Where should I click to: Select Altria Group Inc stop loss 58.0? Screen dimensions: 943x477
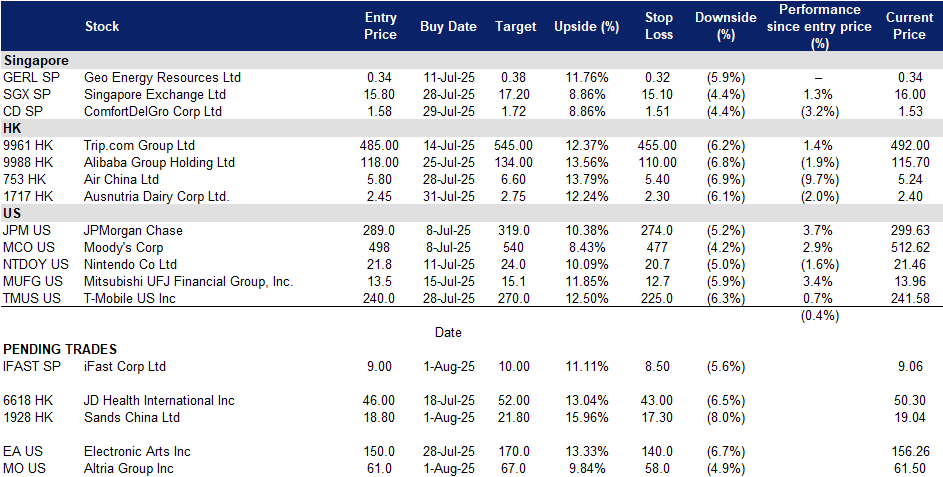(659, 469)
